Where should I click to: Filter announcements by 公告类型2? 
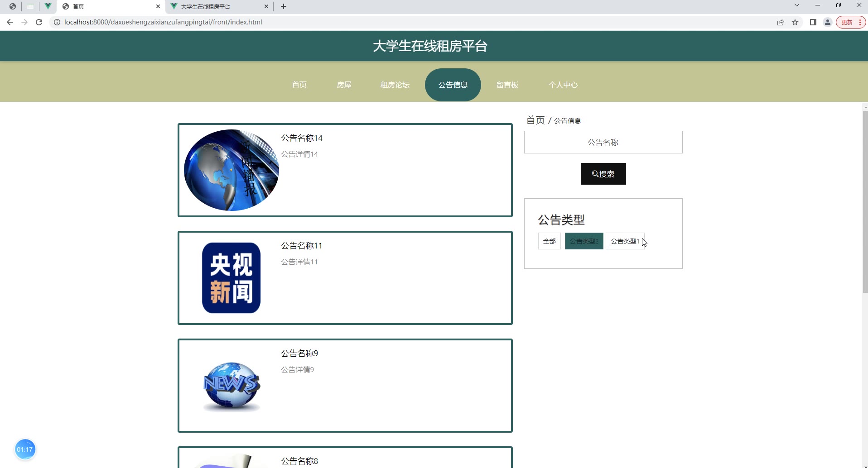[584, 241]
